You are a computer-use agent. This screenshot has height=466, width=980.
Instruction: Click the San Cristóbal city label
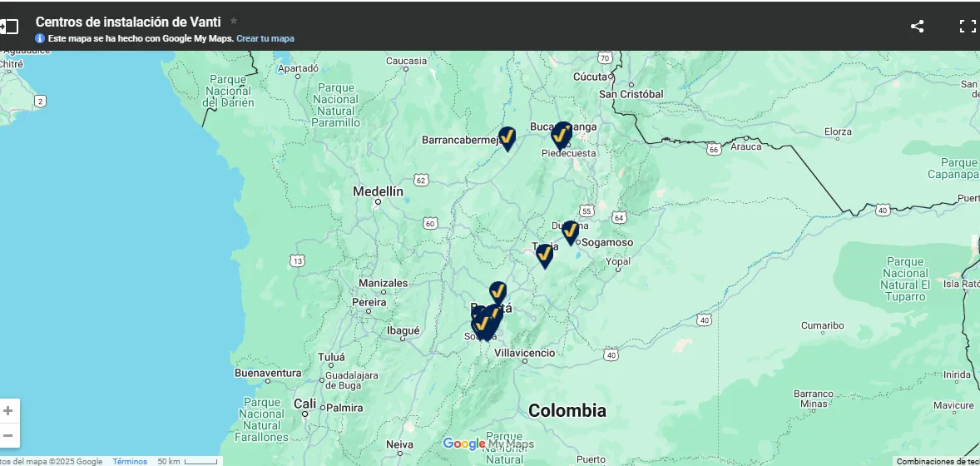pos(631,94)
